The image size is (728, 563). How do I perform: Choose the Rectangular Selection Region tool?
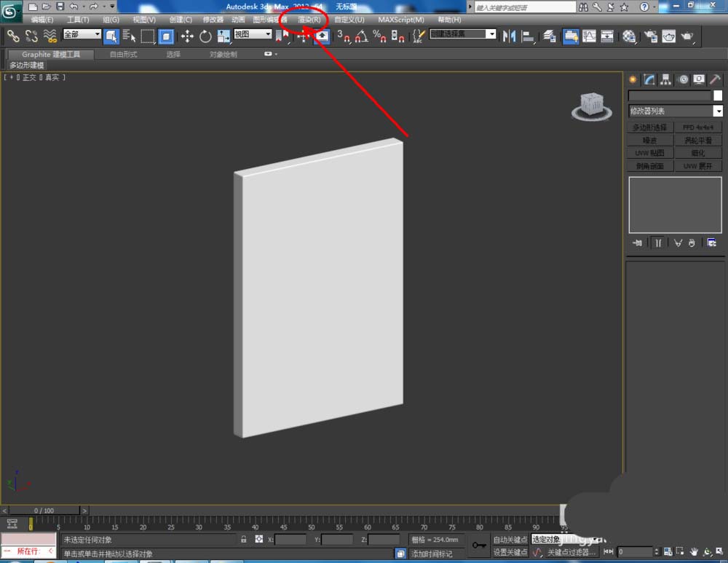(x=148, y=36)
